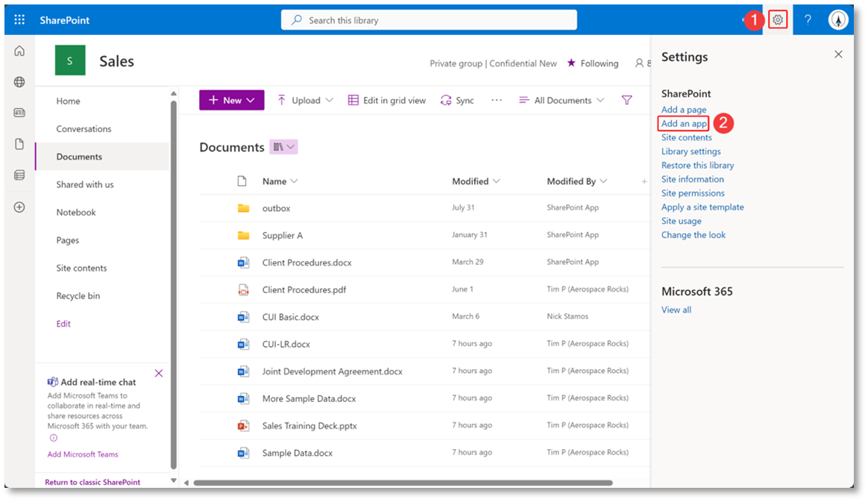Click Change the look link

(x=693, y=235)
